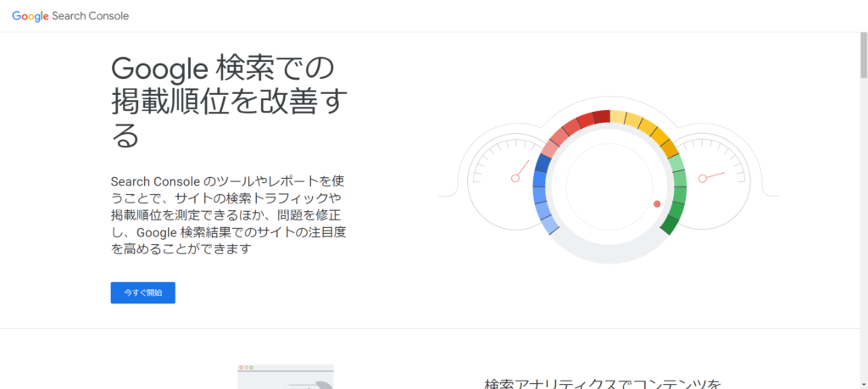Screen dimensions: 868x389
Task: Click the heading Google 検索での掲載順位を改善する
Action: (229, 103)
